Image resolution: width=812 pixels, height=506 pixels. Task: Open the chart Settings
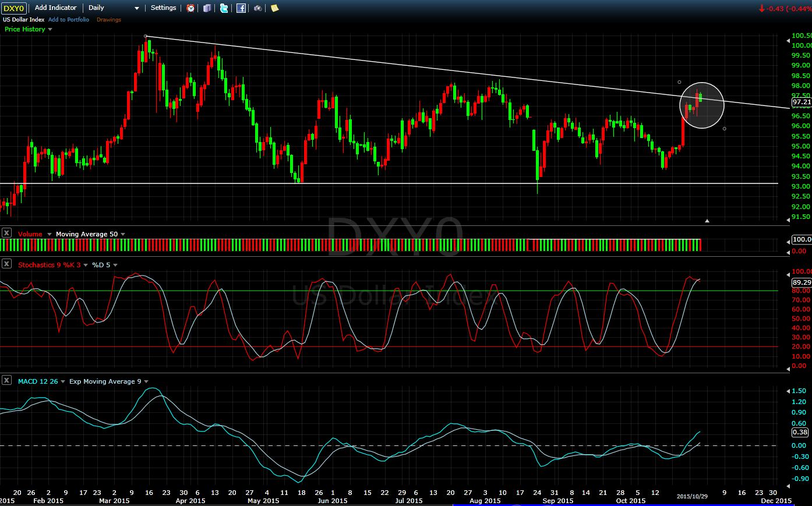click(163, 8)
